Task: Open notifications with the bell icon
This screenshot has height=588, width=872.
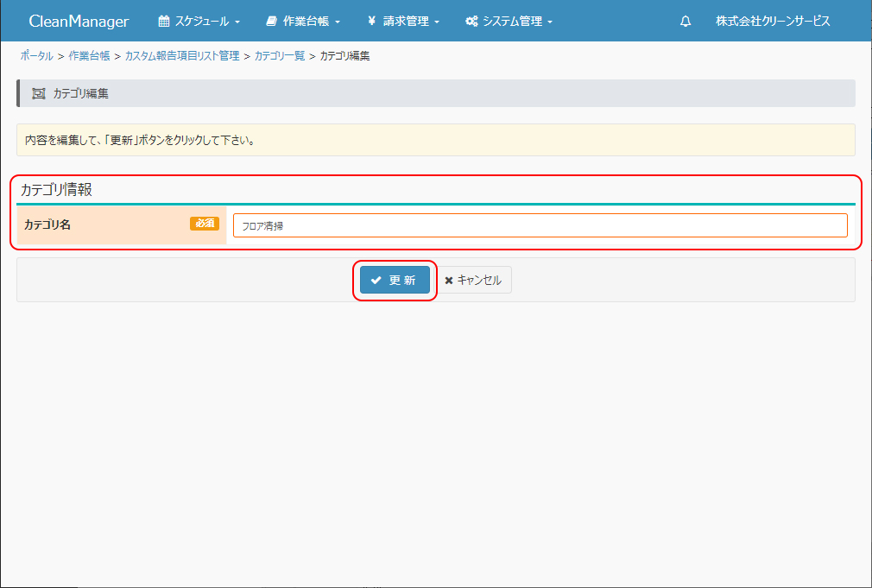Action: (686, 22)
